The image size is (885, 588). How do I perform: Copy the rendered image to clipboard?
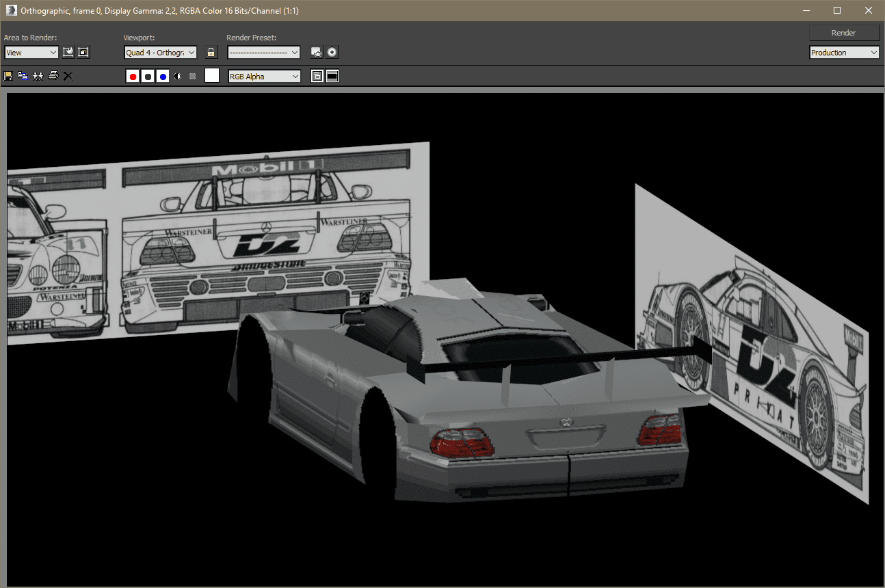coord(23,76)
